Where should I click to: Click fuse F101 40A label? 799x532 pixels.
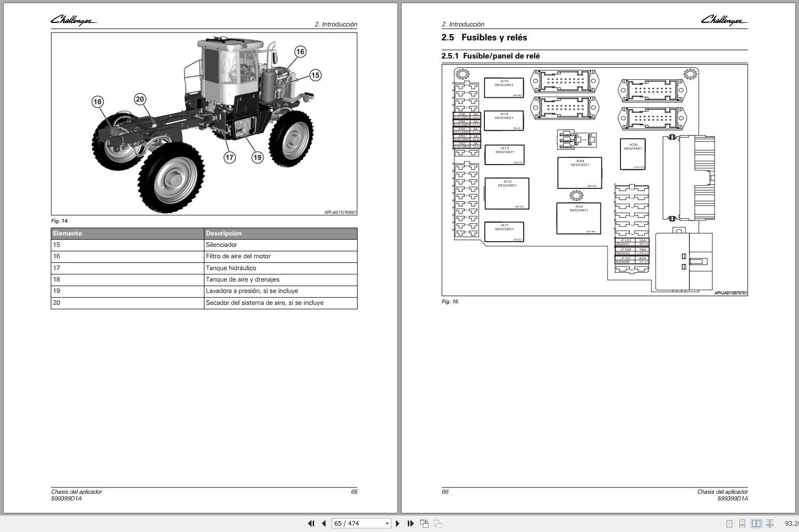click(632, 260)
